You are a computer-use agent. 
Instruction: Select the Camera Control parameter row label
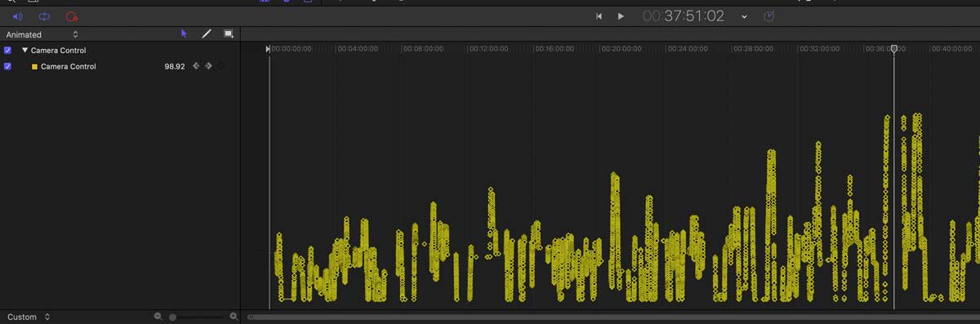pos(69,67)
